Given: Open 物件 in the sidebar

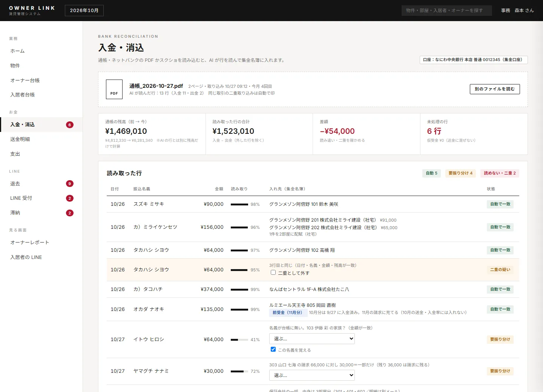Looking at the screenshot, I should [41, 66].
